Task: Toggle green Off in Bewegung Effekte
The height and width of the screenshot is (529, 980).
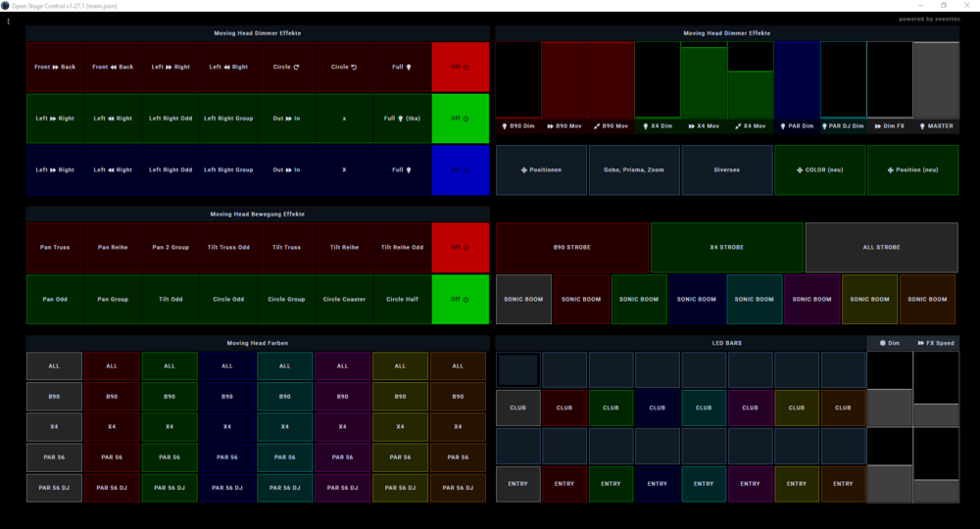Action: pos(460,299)
